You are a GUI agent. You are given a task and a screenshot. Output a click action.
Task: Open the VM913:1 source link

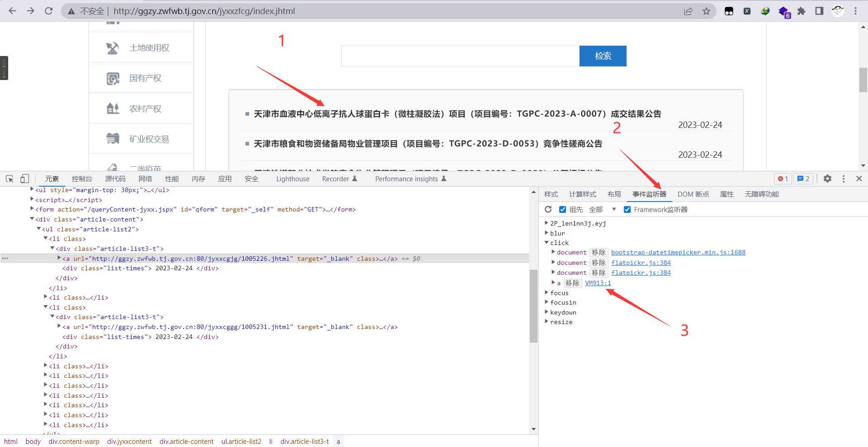(x=598, y=283)
